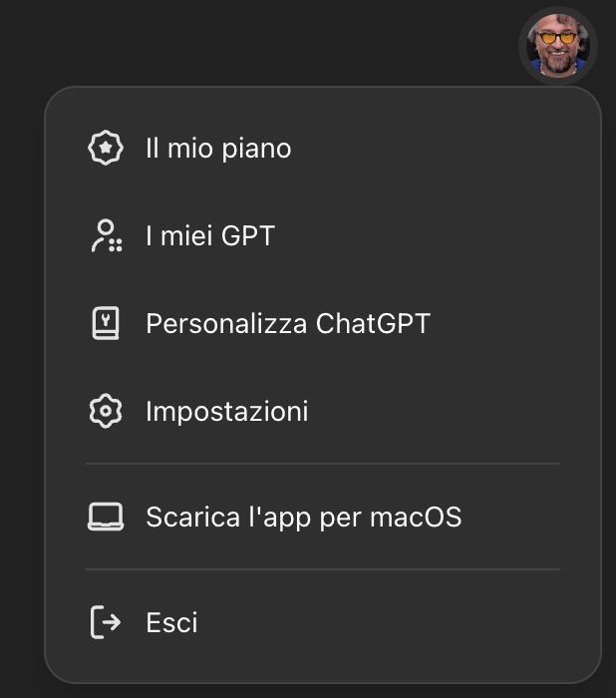Download the macOS desktop app
616x698 pixels.
tap(304, 517)
